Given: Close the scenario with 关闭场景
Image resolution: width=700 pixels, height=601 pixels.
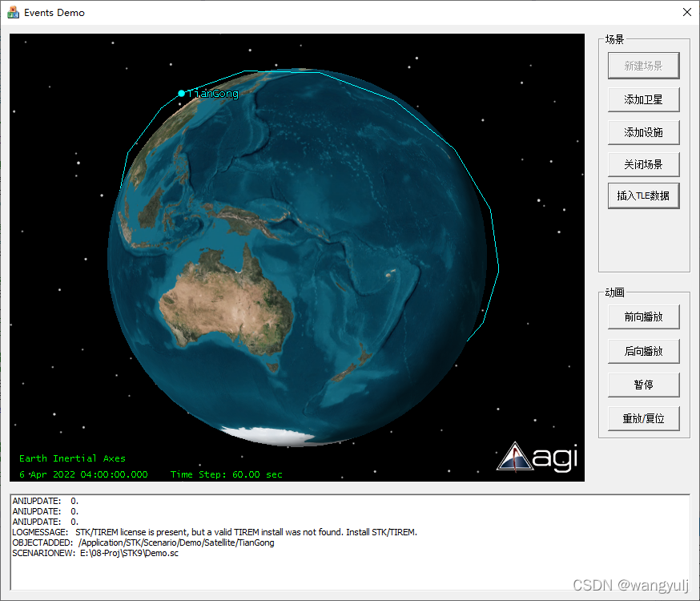Looking at the screenshot, I should click(x=643, y=164).
